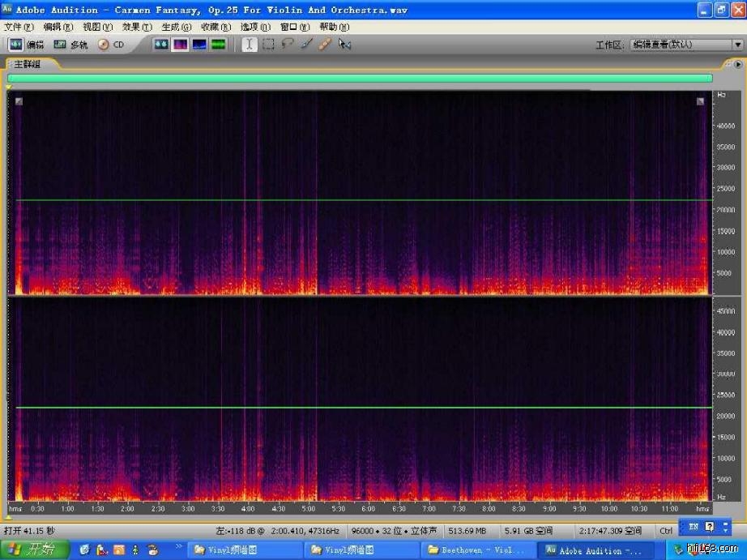Select the Spot Healing Brush tool

(x=325, y=45)
